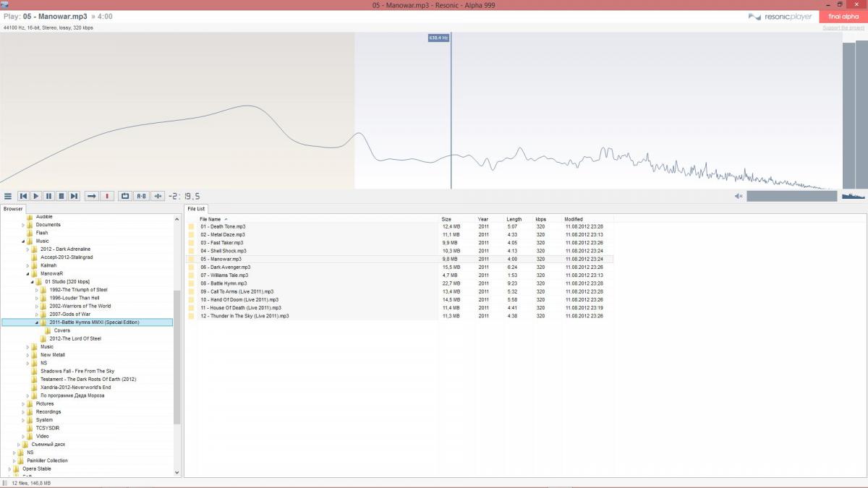Click the Browser tree scrollbar thumb
The image size is (868, 488).
coord(177,357)
